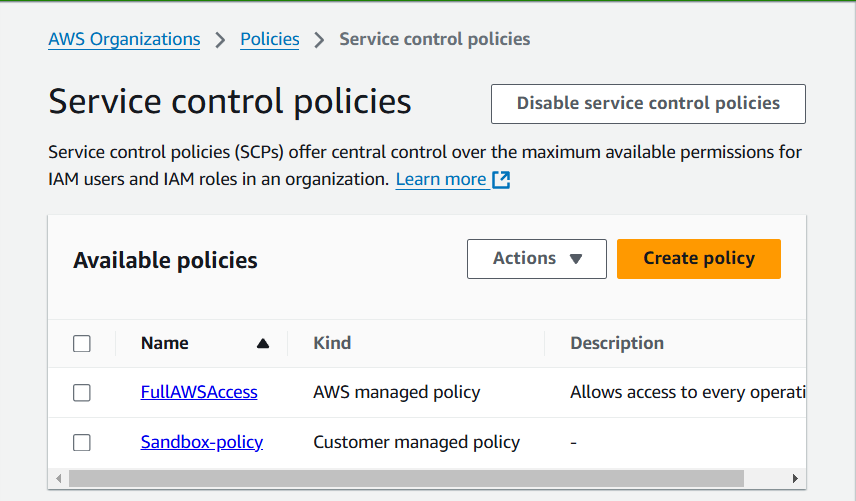856x501 pixels.
Task: Click the horizontal scrollbar thumb
Action: pos(406,479)
